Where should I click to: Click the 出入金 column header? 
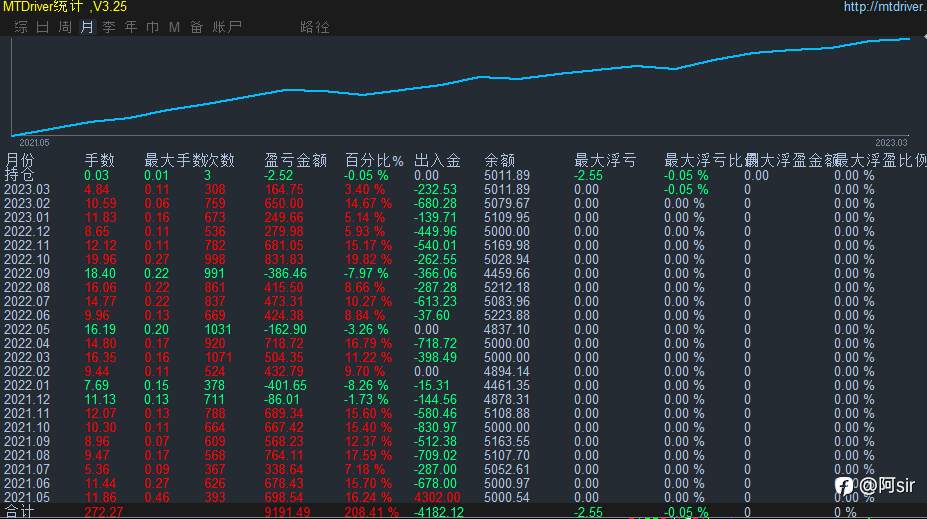click(x=437, y=160)
